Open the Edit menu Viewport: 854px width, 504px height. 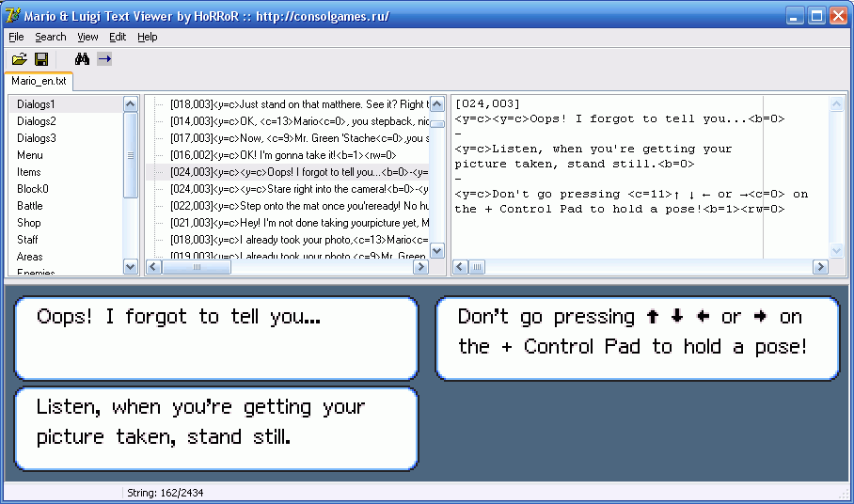point(118,37)
